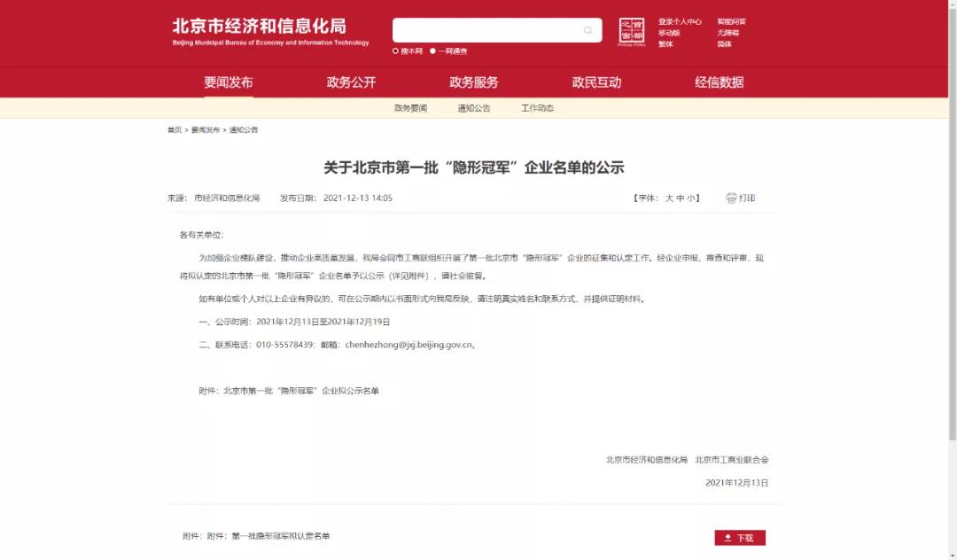Click the source text 市经济和信息化局

tap(227, 198)
